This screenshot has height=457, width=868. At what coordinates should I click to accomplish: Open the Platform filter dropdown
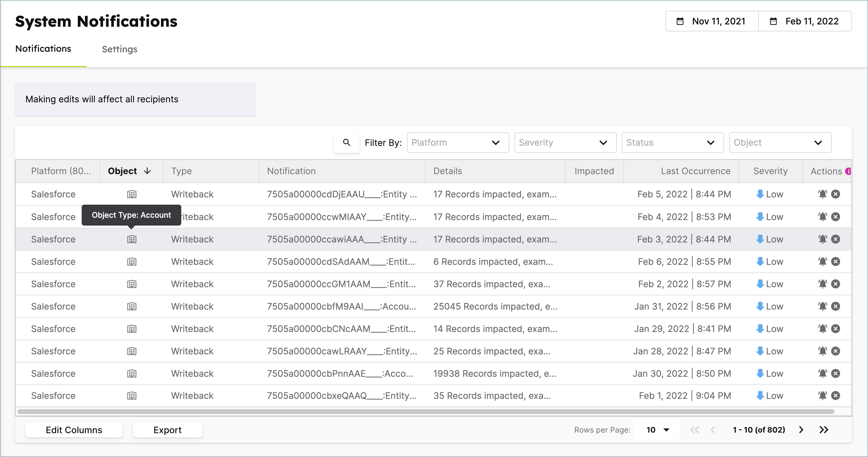pyautogui.click(x=458, y=142)
